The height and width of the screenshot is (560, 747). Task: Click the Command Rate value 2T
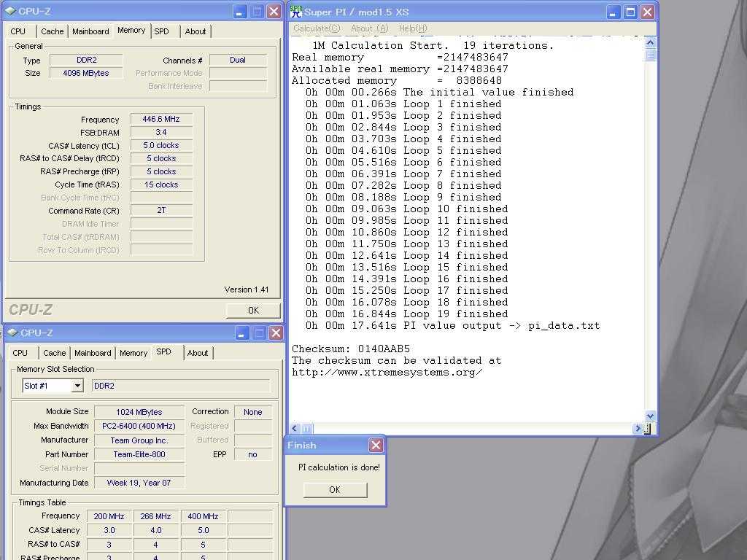point(161,210)
